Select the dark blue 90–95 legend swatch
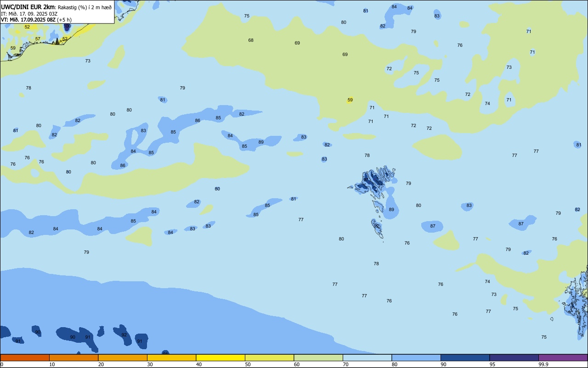The image size is (588, 368). click(465, 357)
